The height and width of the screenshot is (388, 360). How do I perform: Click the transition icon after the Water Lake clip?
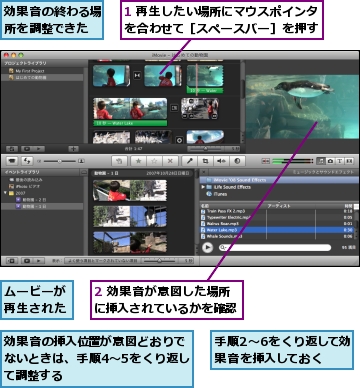click(174, 108)
